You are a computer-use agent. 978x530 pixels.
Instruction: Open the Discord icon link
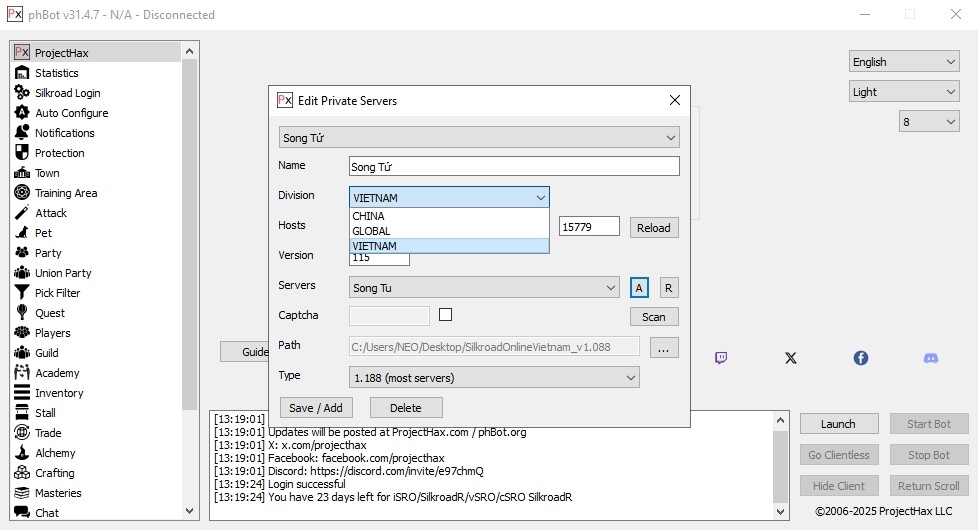pos(930,358)
